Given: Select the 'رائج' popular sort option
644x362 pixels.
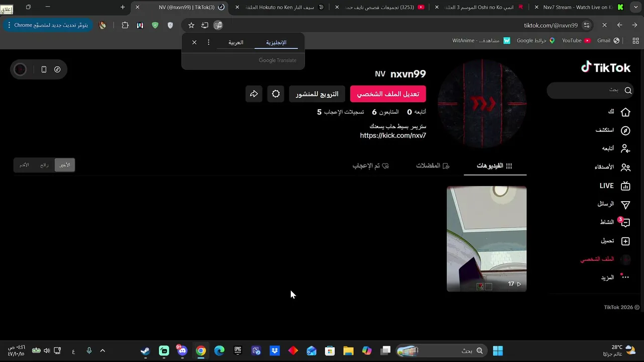Looking at the screenshot, I should 44,165.
